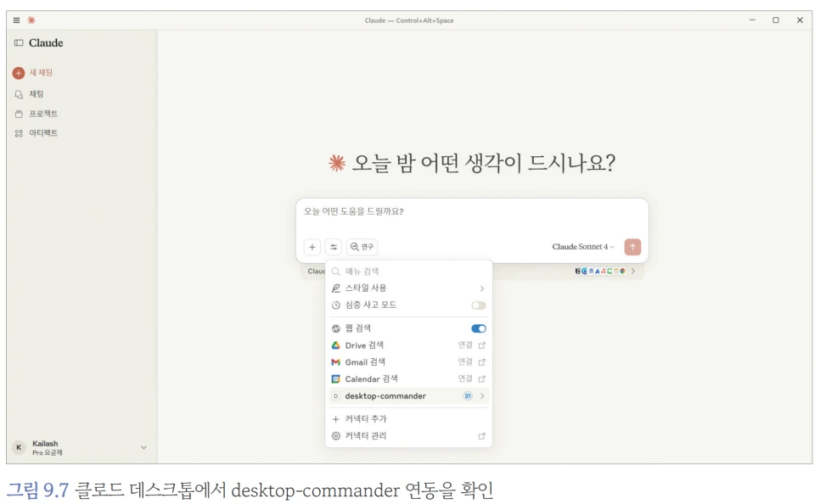Screen dimensions: 820x504
Task: Click the clock icon beside 심층 사고 모드
Action: point(336,305)
